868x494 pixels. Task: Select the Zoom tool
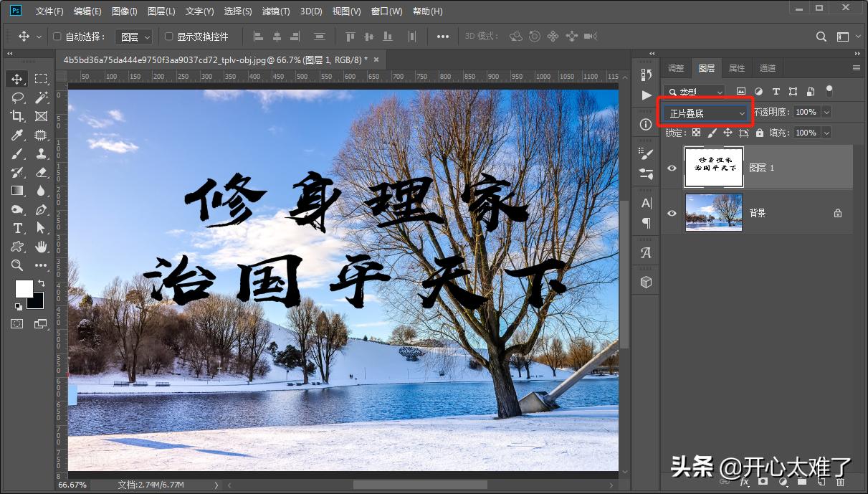16,265
